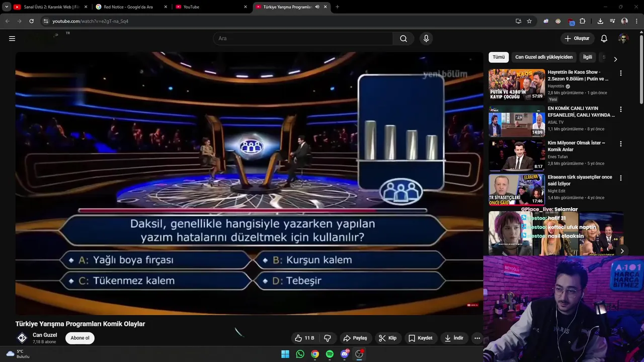Image resolution: width=644 pixels, height=362 pixels.
Task: Open a new browser tab
Action: [337, 7]
